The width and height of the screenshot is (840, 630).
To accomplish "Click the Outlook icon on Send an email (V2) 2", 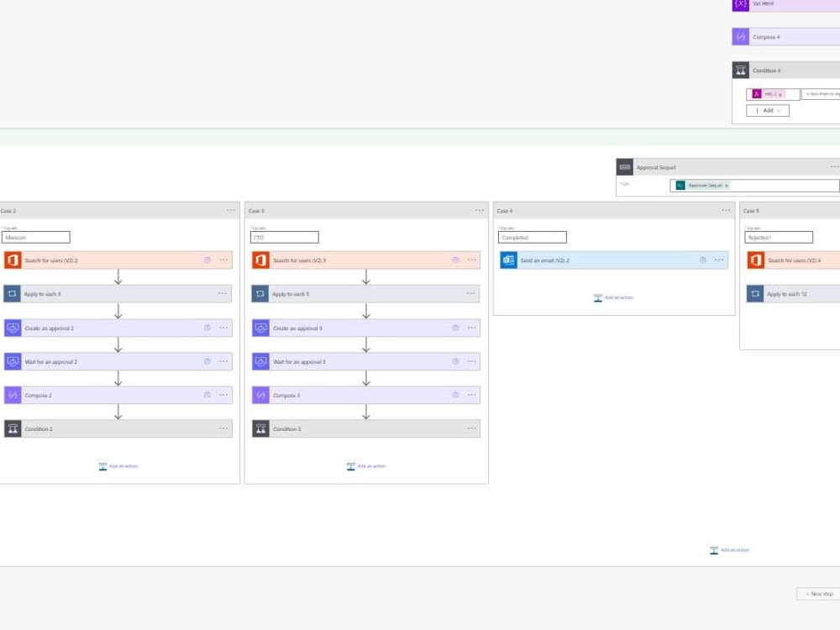I will pyautogui.click(x=507, y=260).
